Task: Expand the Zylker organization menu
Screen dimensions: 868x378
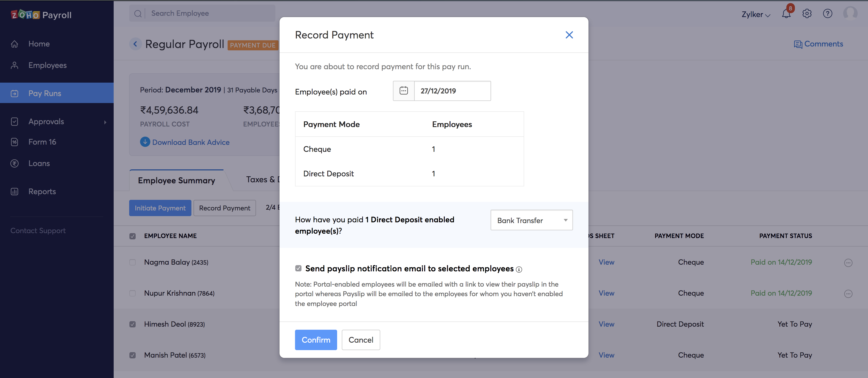Action: [x=755, y=14]
